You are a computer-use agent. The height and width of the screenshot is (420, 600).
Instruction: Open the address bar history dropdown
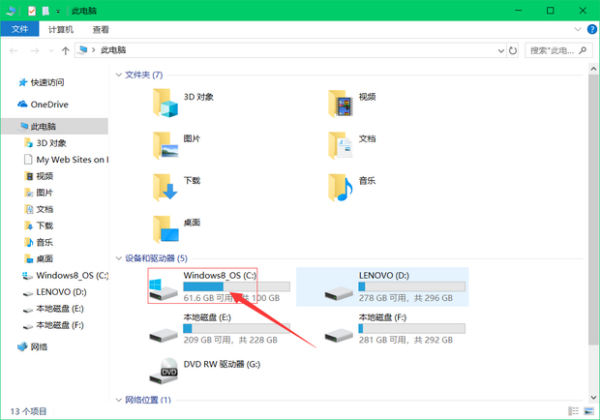(x=497, y=48)
